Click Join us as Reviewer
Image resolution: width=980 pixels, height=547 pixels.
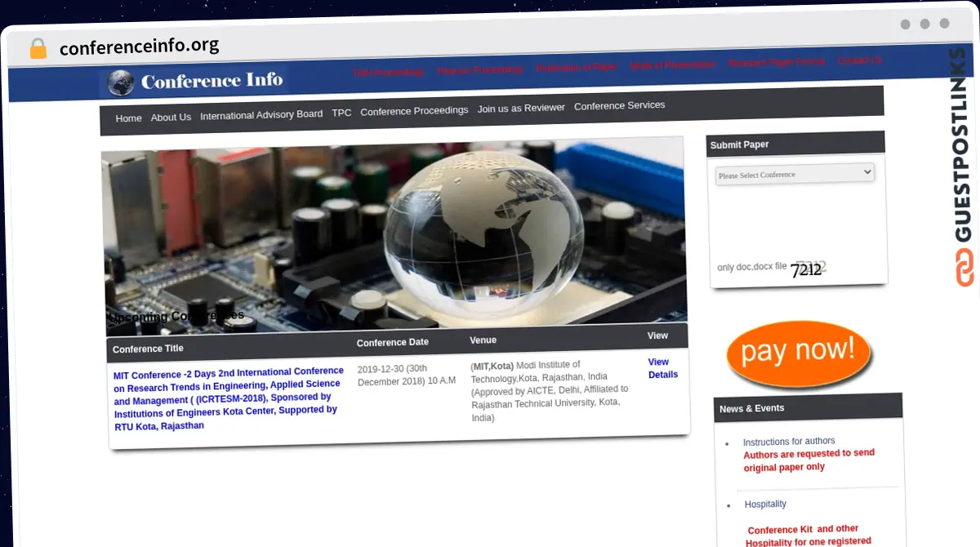pos(521,108)
